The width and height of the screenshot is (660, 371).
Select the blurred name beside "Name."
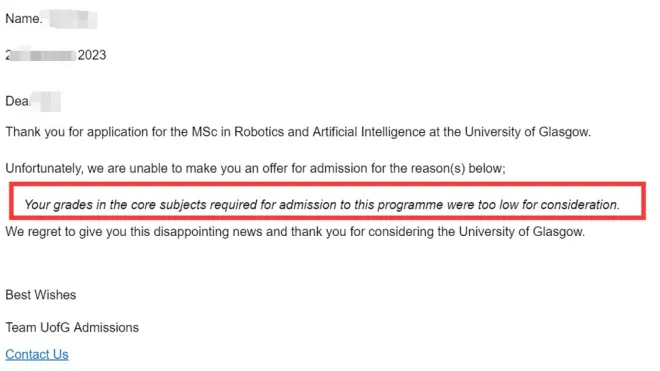[x=72, y=19]
